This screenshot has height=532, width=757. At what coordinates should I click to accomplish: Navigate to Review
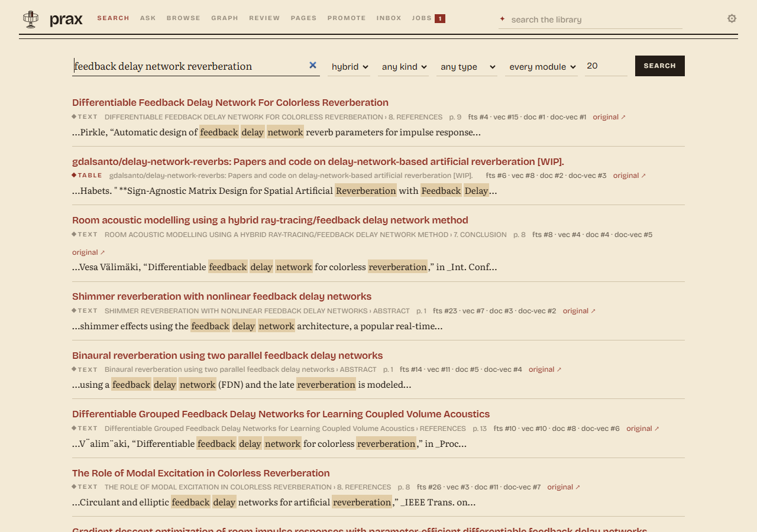[264, 18]
